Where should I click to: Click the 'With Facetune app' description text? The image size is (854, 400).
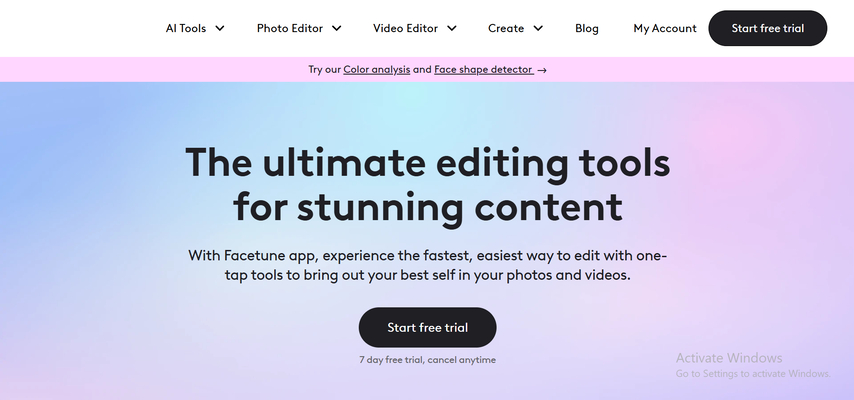[427, 265]
